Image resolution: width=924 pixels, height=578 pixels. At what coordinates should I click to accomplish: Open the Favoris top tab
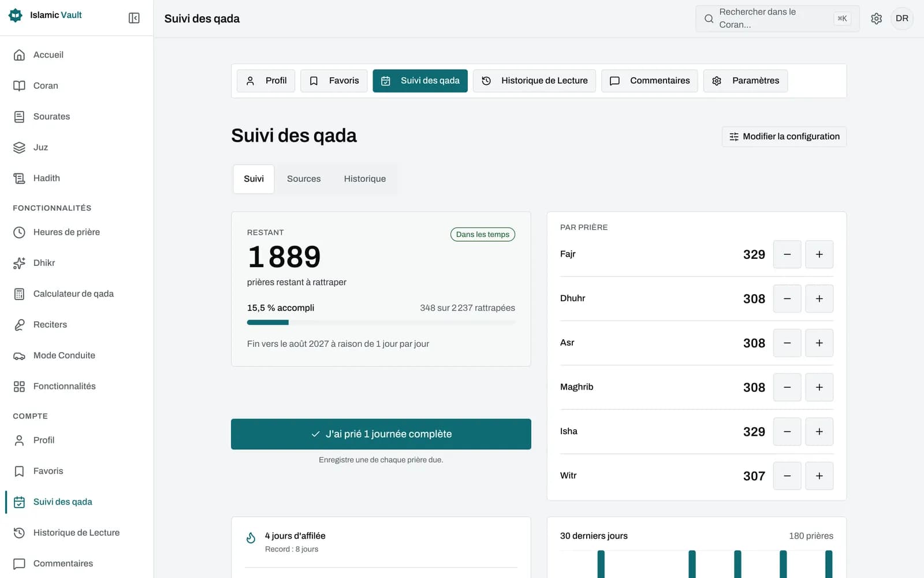pyautogui.click(x=334, y=81)
